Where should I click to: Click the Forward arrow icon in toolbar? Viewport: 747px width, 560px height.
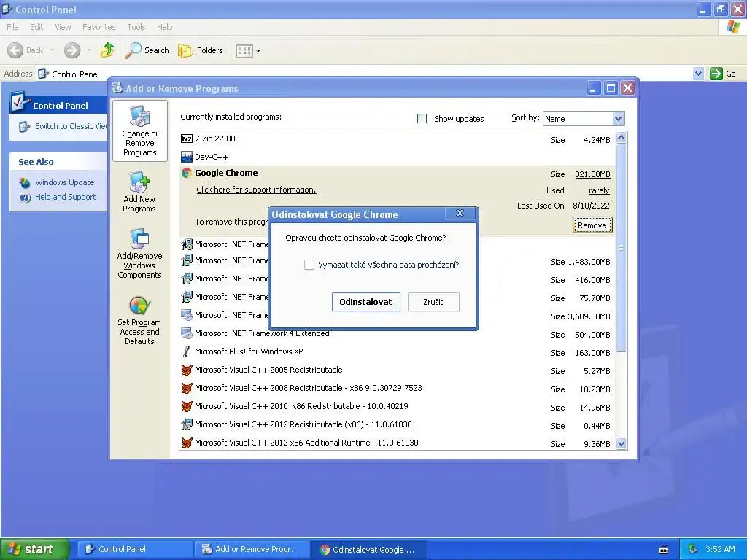pos(72,50)
